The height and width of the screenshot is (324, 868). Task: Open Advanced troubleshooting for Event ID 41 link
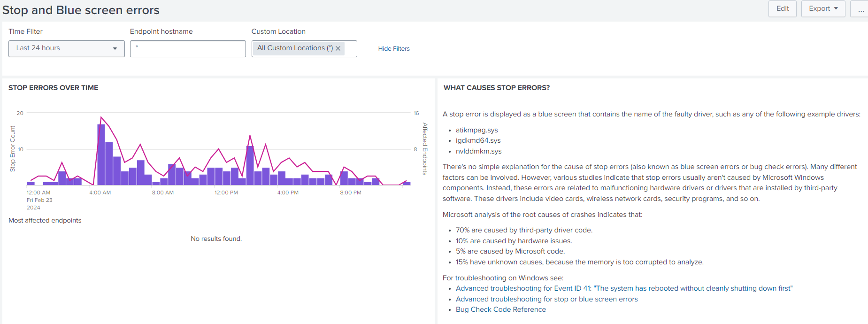coord(624,288)
